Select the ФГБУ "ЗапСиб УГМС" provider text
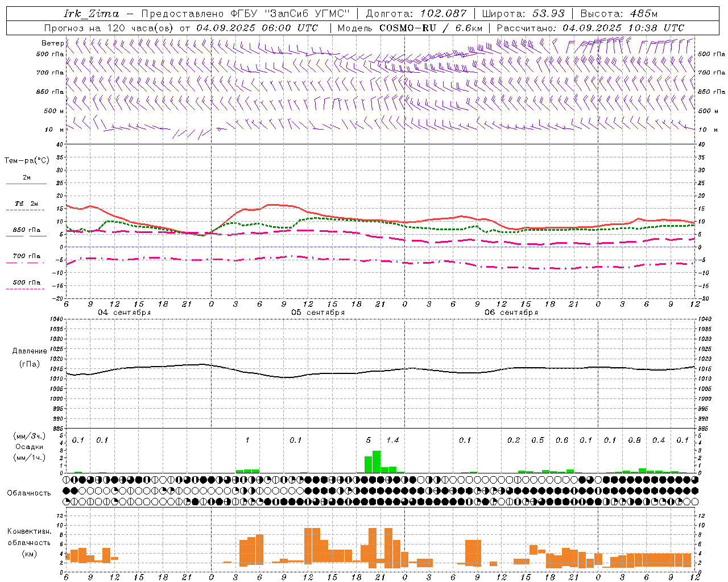728x582 pixels. tap(290, 14)
